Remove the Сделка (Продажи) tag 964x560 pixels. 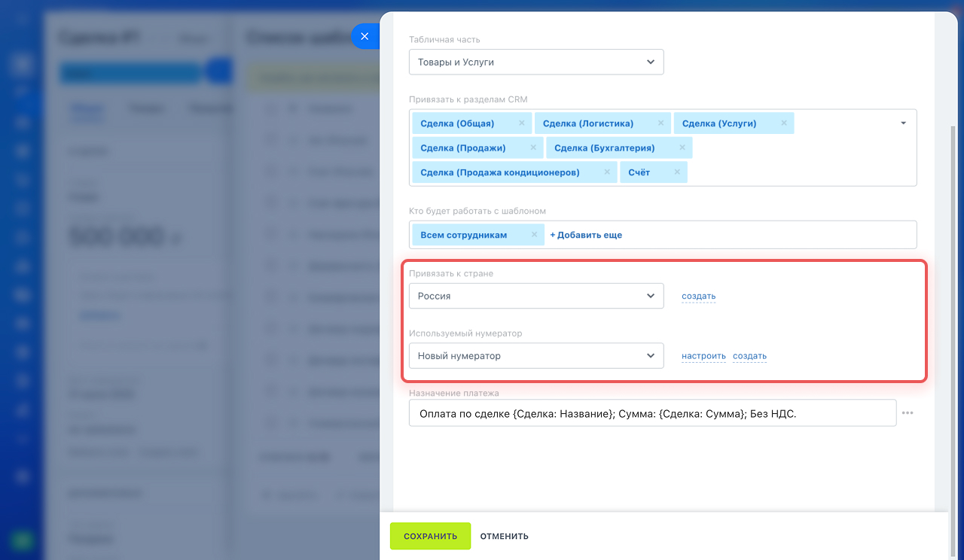(x=533, y=148)
